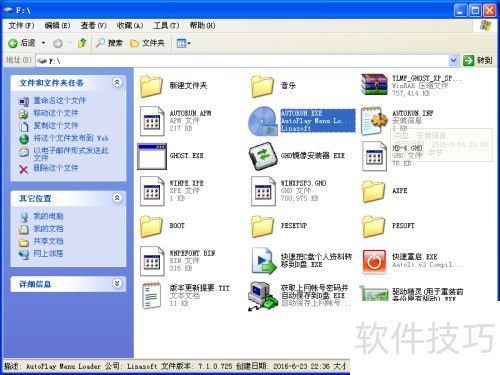Expand the 详细信息 panel
Screen dimensions: 500x375
pos(117,284)
